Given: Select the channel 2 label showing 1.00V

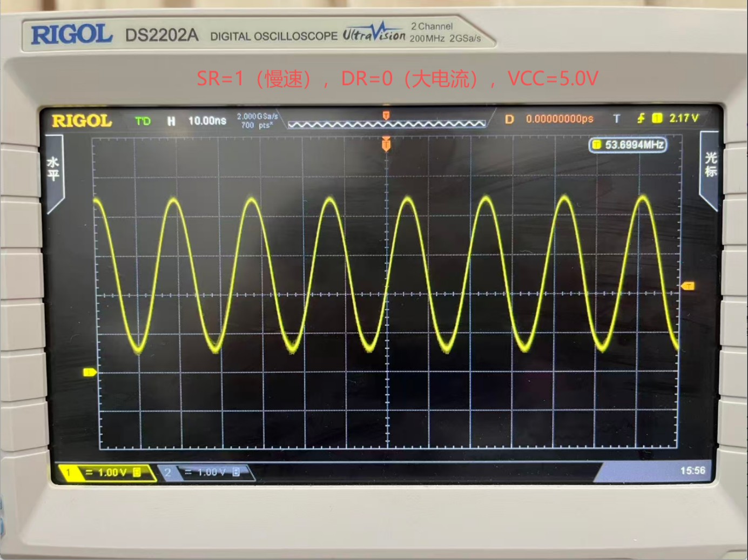Looking at the screenshot, I should pos(205,473).
